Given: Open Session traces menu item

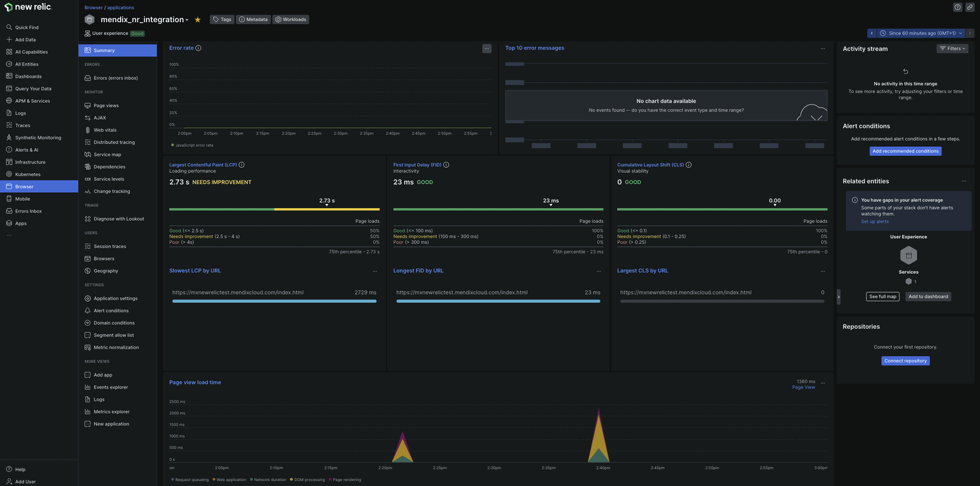Looking at the screenshot, I should click(x=110, y=247).
